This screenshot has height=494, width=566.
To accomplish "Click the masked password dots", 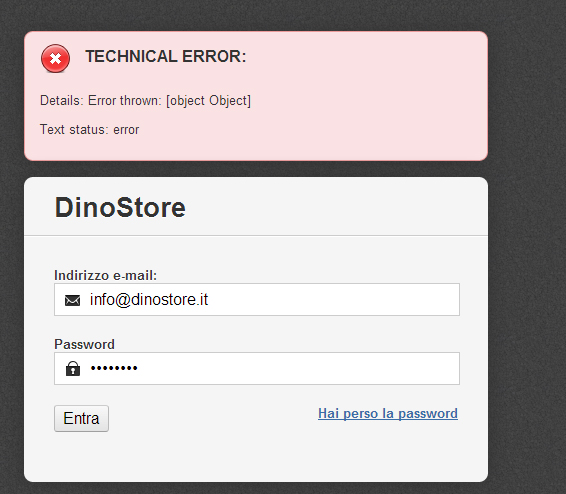I will [x=114, y=368].
